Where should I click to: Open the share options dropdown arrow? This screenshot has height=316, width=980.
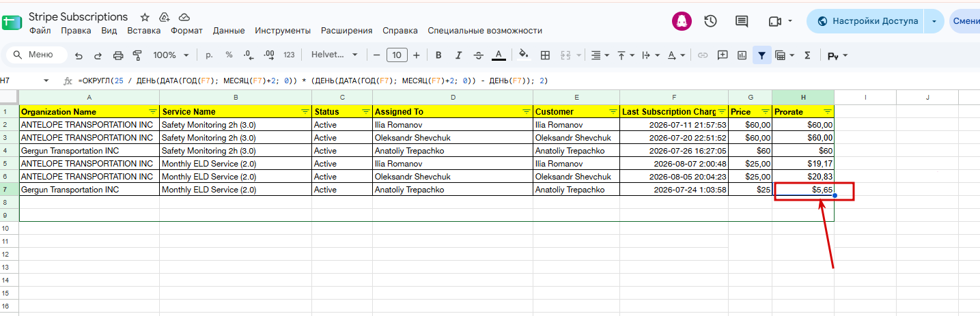pos(934,21)
